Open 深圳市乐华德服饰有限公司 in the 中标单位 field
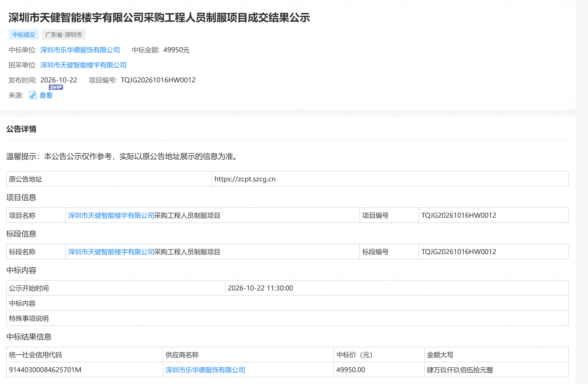588x384 pixels. pos(80,50)
